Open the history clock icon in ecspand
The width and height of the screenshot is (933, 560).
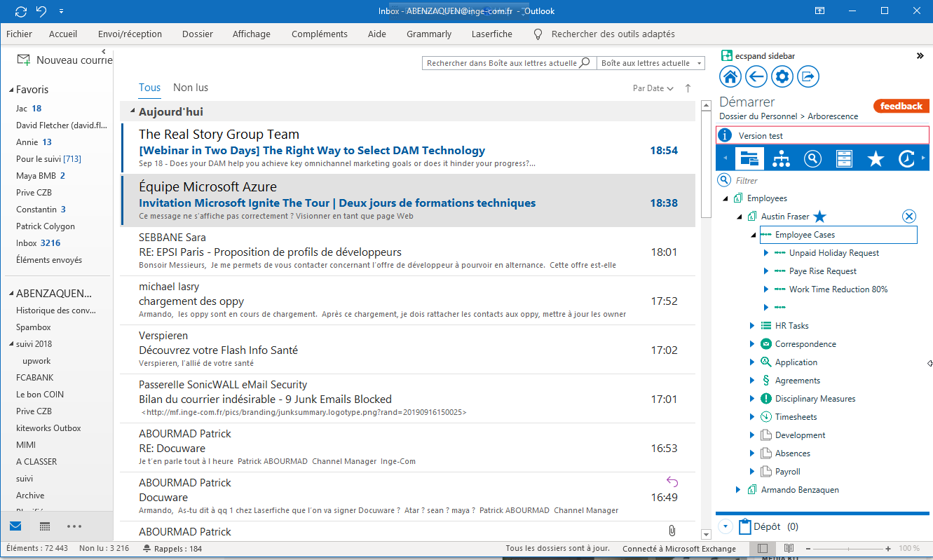click(906, 159)
